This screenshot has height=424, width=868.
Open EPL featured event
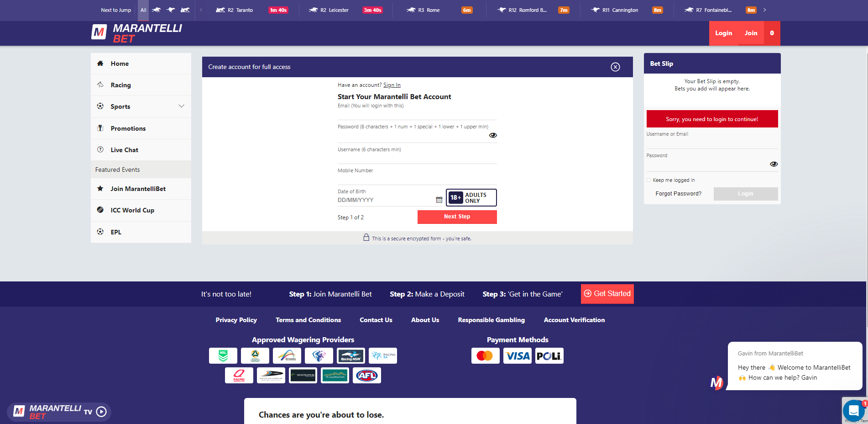click(141, 232)
